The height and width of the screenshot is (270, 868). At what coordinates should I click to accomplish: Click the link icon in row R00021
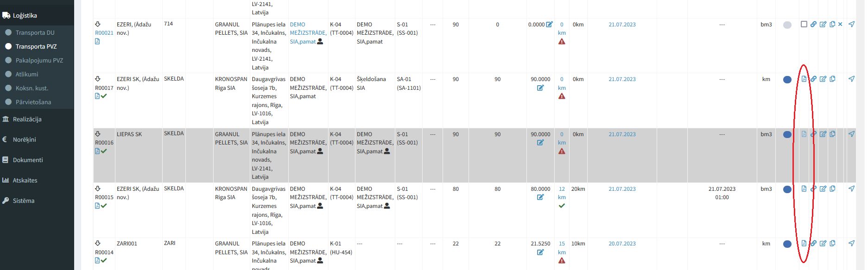point(813,24)
